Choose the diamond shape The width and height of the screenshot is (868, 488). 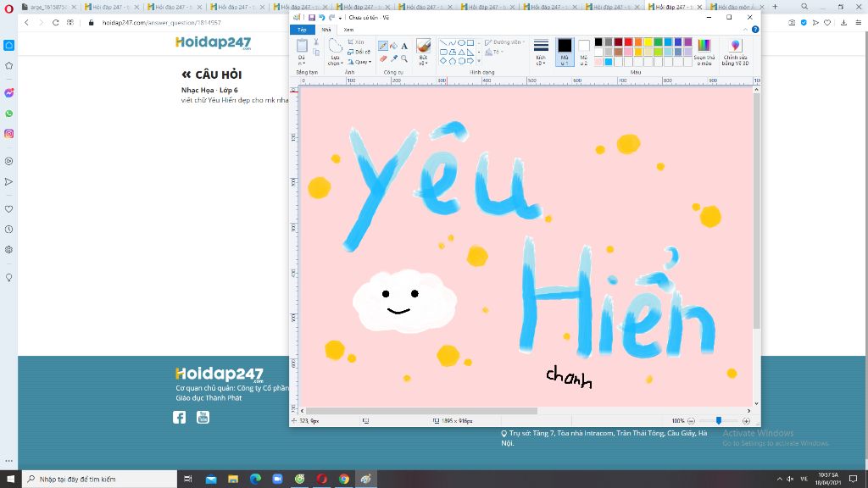click(x=443, y=61)
